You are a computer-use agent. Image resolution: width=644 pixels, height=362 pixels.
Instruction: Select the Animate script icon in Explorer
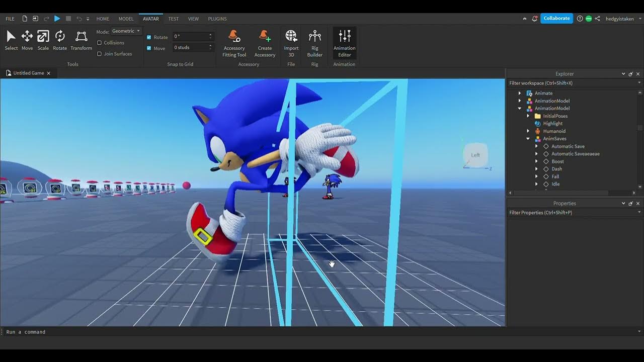click(529, 93)
